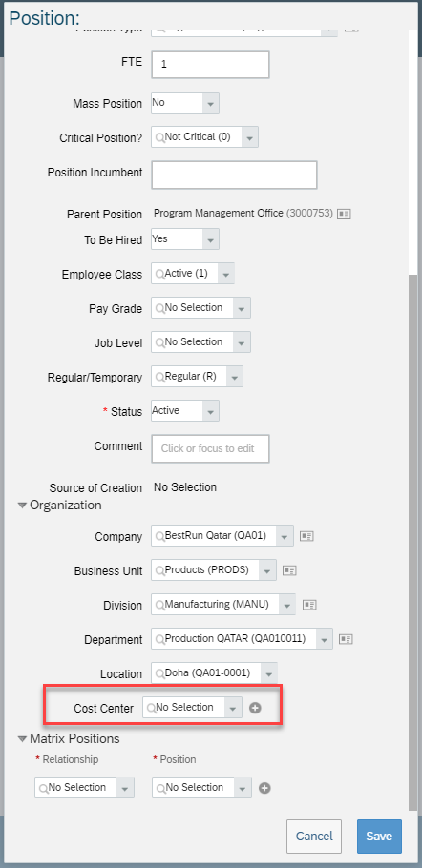Click the Cancel button
This screenshot has height=868, width=422.
314,837
